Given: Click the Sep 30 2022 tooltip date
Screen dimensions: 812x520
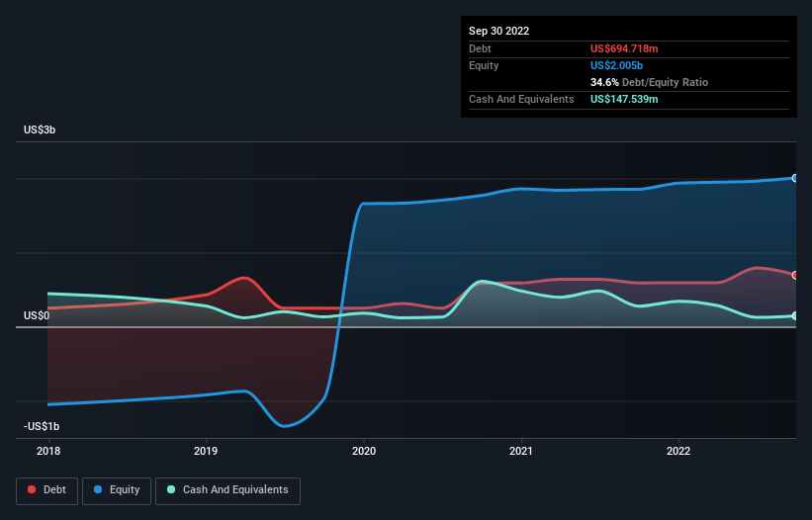Looking at the screenshot, I should click(498, 31).
